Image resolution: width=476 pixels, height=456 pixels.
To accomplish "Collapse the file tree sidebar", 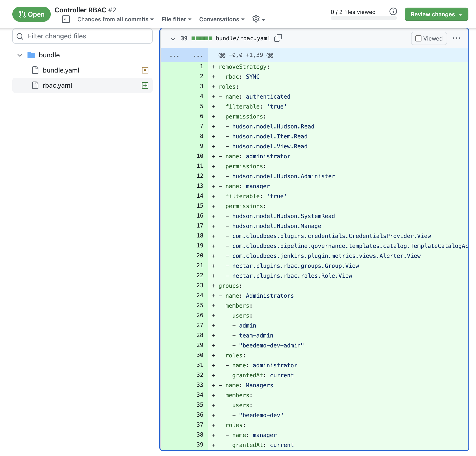I will (66, 19).
